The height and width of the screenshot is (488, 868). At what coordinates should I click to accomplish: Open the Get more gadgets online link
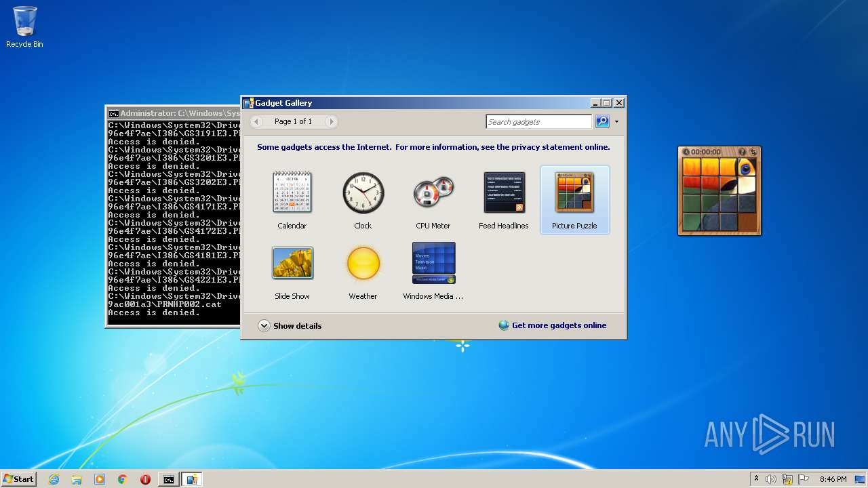tap(559, 325)
